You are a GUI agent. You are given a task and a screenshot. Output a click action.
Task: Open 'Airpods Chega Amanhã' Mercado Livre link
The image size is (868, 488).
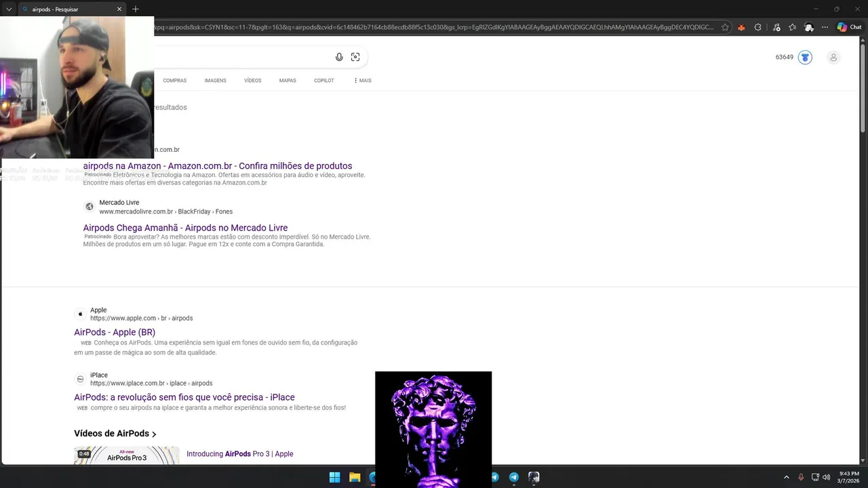pos(185,228)
